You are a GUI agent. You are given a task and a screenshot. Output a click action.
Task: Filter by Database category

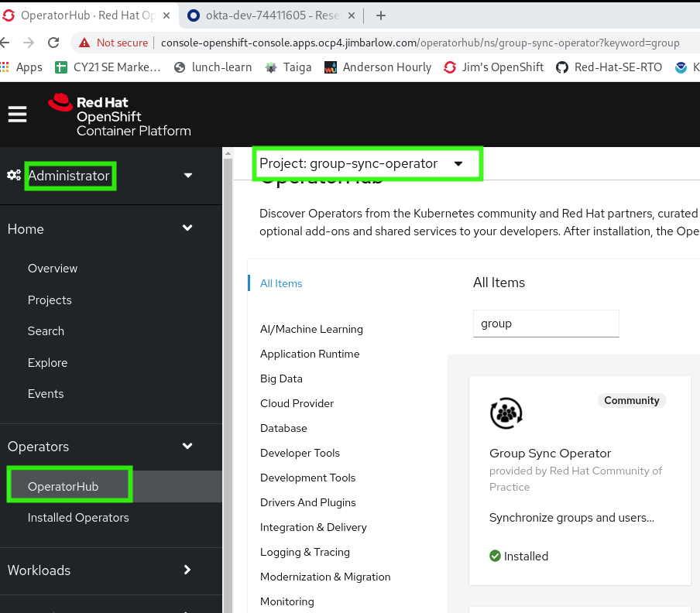(283, 428)
